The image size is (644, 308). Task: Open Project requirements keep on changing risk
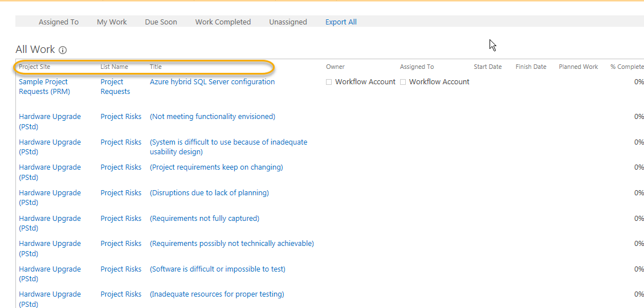217,167
